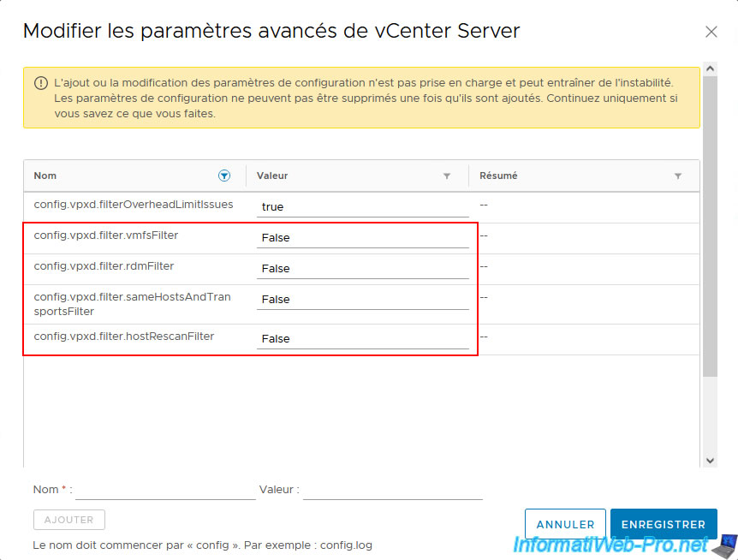Screen dimensions: 738x560
Task: Click the scrollbar up arrow
Action: pos(711,69)
